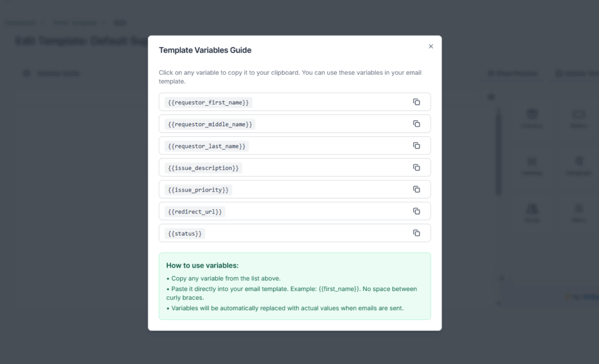
Task: Copy the requestor_first_name variable using its copy icon
Action: 416,102
